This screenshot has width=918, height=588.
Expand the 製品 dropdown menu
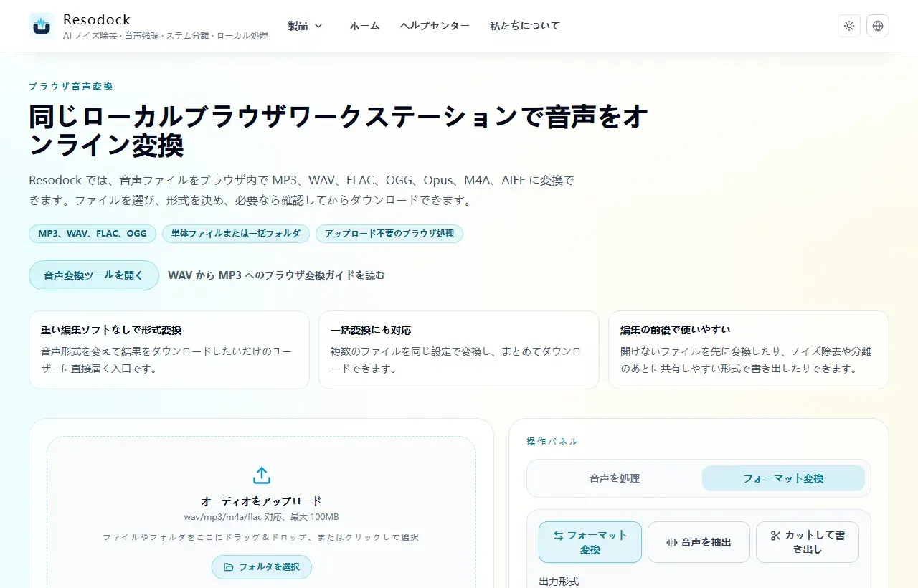pos(305,26)
